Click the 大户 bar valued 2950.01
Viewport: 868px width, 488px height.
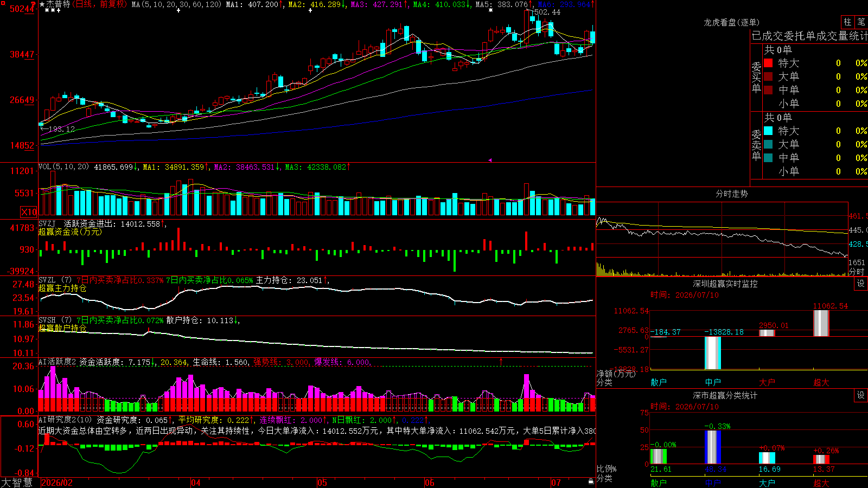point(767,333)
